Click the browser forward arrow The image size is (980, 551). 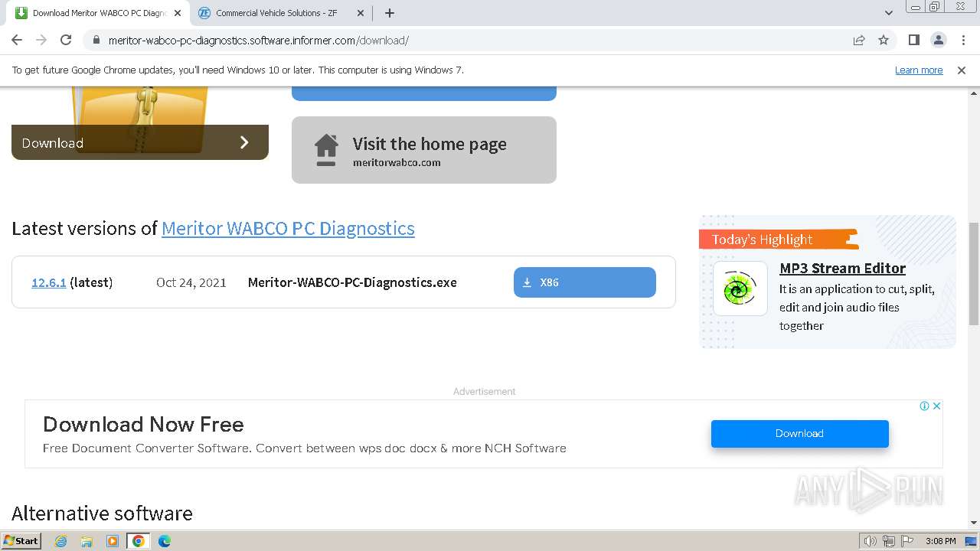coord(41,40)
